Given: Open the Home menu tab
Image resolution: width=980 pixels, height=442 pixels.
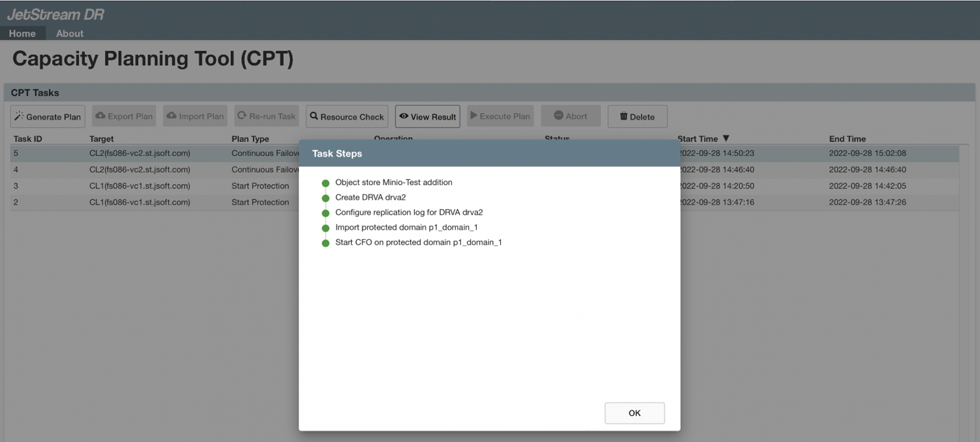Looking at the screenshot, I should click(x=22, y=33).
